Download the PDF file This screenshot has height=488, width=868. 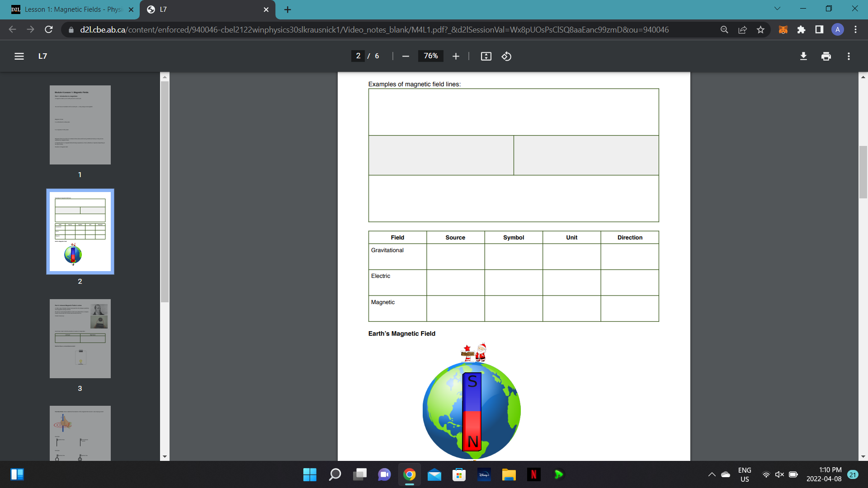click(803, 56)
